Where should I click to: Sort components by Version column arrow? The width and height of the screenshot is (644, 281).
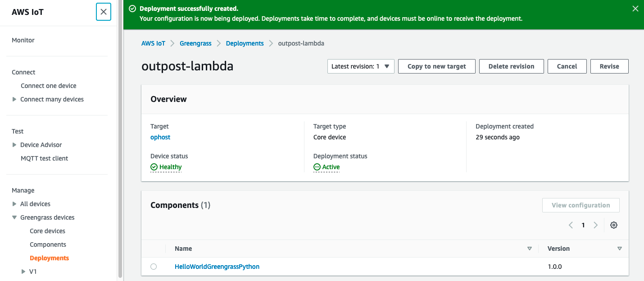619,249
